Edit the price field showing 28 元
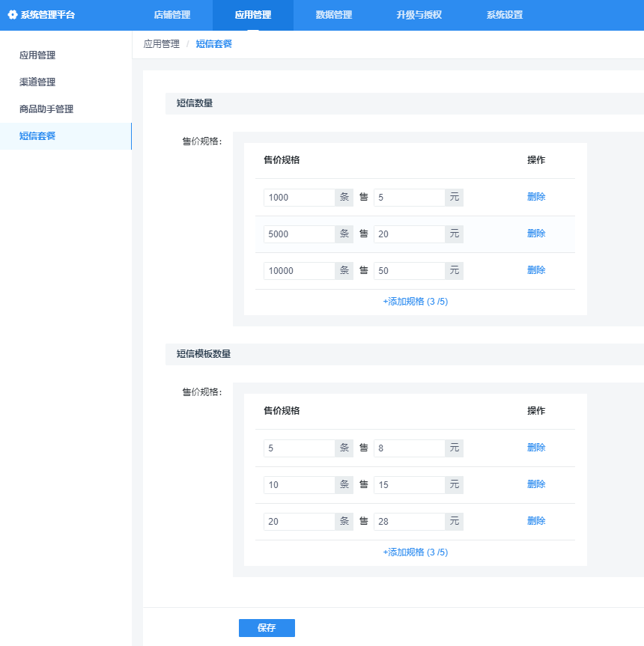This screenshot has height=646, width=644. coord(409,522)
